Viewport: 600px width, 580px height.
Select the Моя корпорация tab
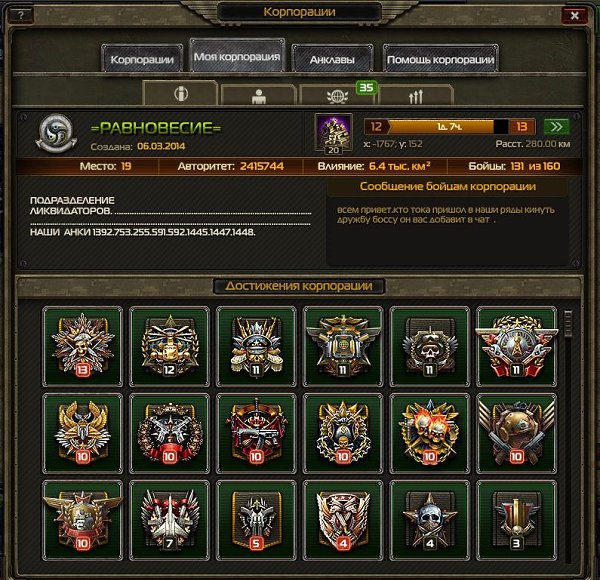point(237,56)
